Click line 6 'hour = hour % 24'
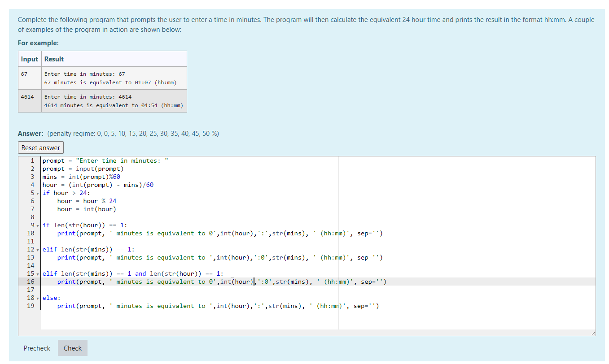Image resolution: width=609 pixels, height=364 pixels. pos(87,201)
